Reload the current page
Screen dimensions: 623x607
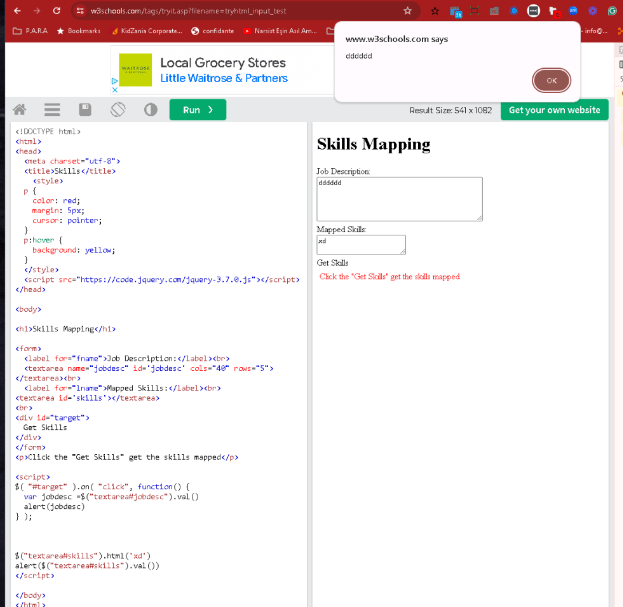coord(56,11)
